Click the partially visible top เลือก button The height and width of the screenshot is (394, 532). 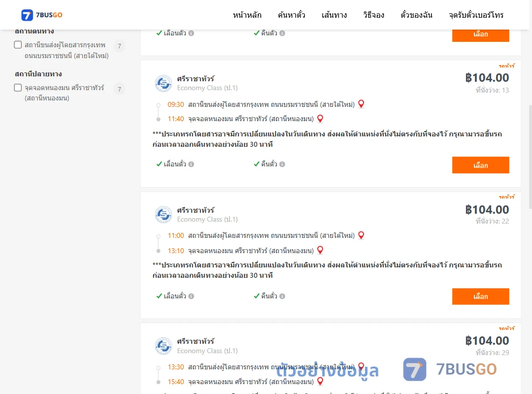tap(480, 35)
